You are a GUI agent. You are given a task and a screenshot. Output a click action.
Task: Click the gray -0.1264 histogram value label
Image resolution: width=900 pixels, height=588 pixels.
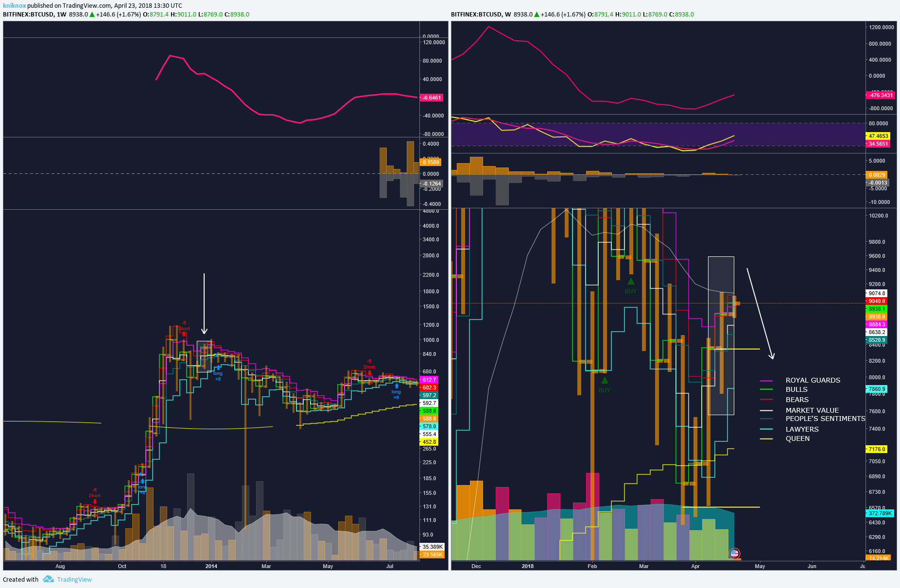(x=431, y=184)
